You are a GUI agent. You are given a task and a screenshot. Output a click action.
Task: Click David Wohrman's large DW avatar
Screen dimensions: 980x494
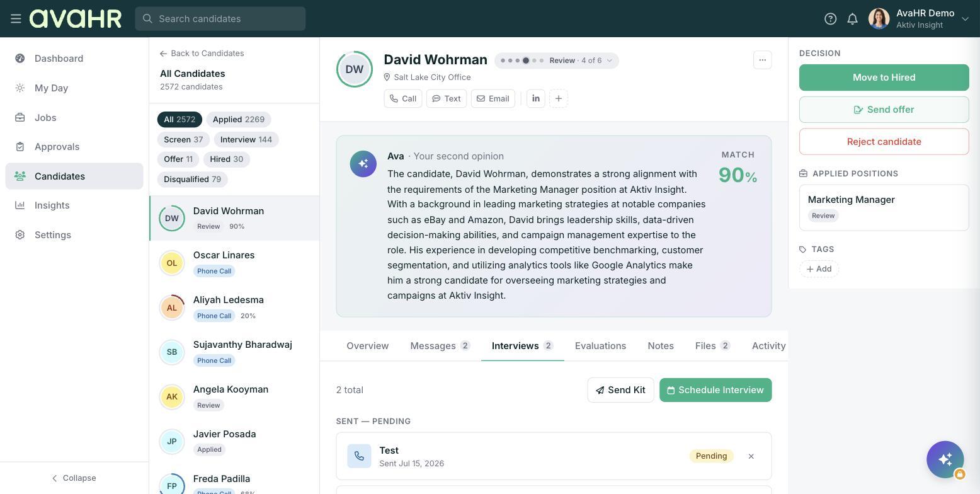tap(355, 69)
